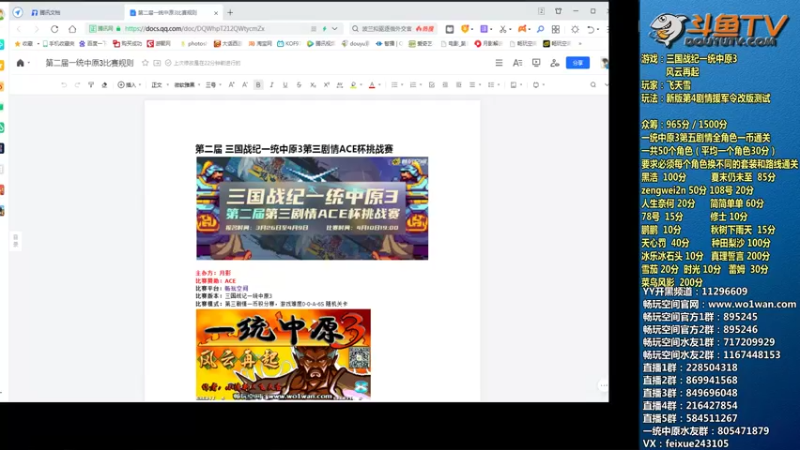Click the text style Aa icon
The width and height of the screenshot is (800, 450).
tap(517, 63)
